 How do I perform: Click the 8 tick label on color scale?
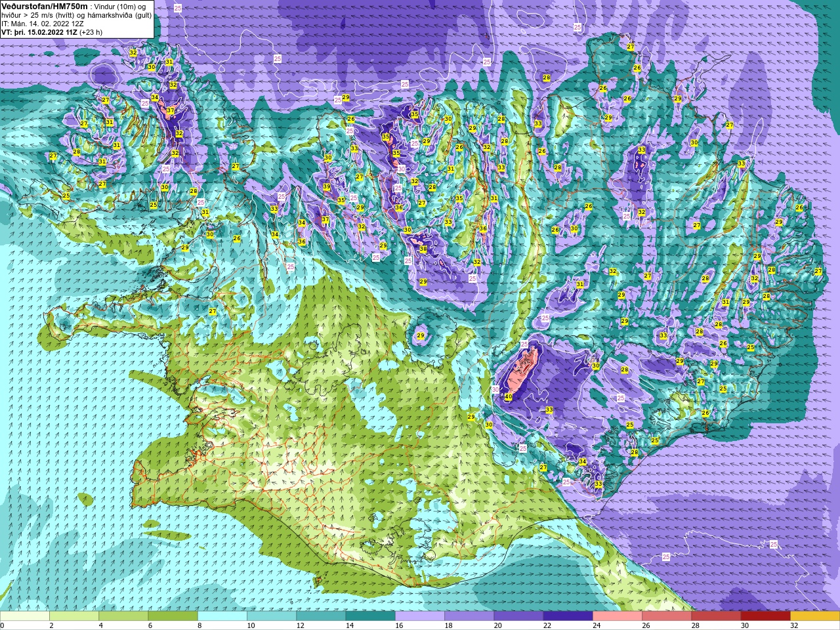tap(199, 625)
